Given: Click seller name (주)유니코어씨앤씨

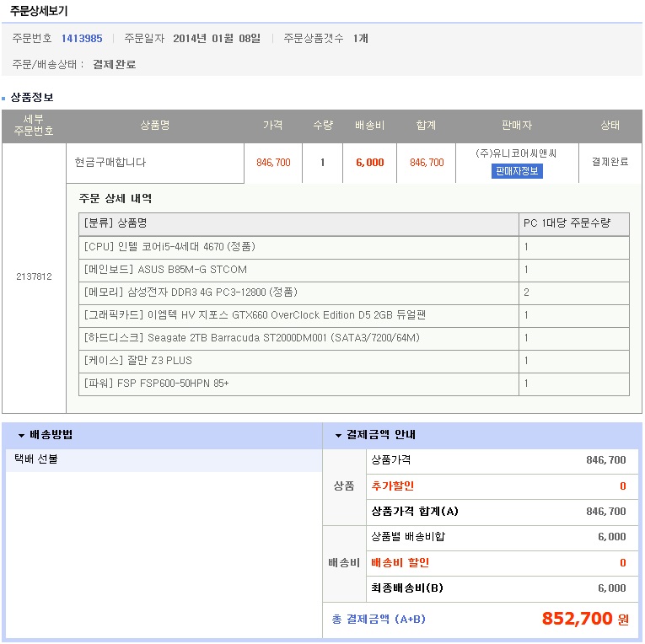Looking at the screenshot, I should pos(516,153).
